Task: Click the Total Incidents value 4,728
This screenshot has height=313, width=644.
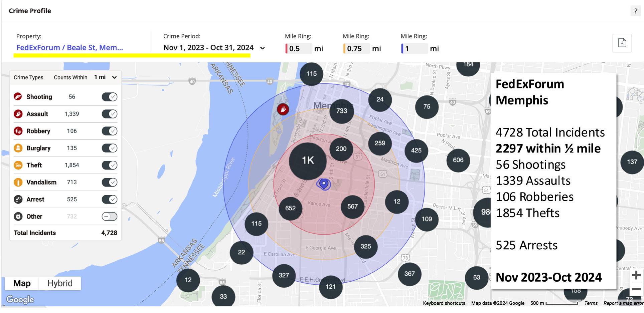Action: (x=109, y=233)
